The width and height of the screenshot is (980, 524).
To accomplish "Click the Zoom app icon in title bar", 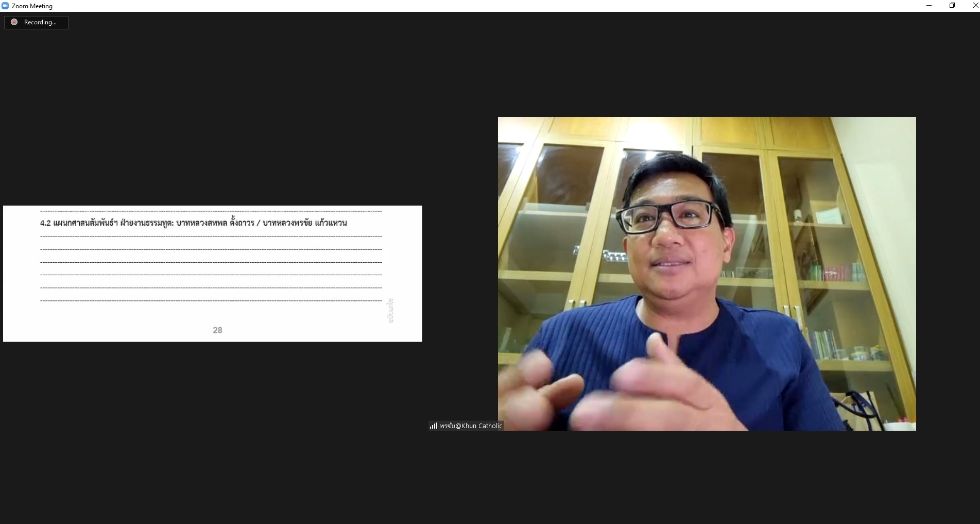I will point(5,6).
